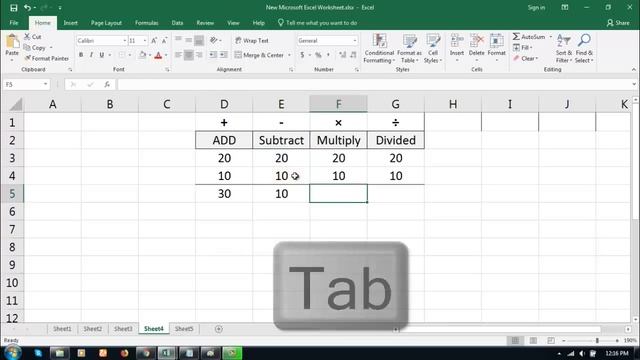The width and height of the screenshot is (640, 360).
Task: Switch to the Page Layout tab
Action: pos(106,23)
